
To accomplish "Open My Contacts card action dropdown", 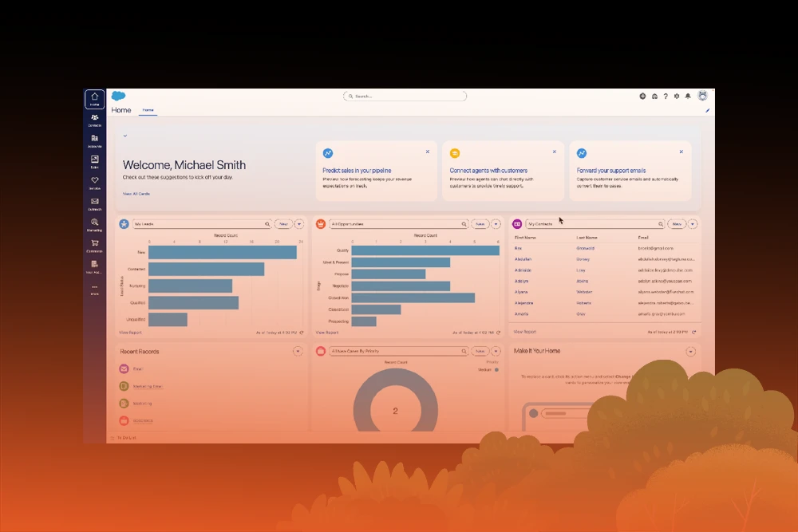I will click(693, 224).
